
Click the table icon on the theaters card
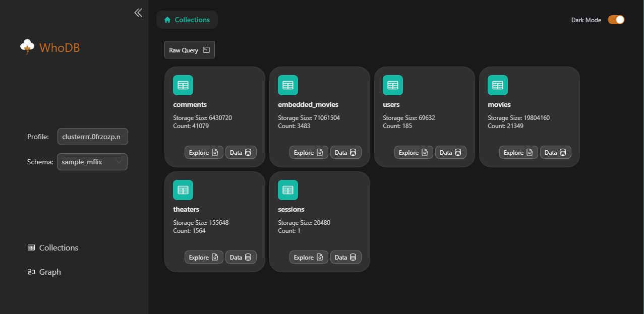[183, 190]
